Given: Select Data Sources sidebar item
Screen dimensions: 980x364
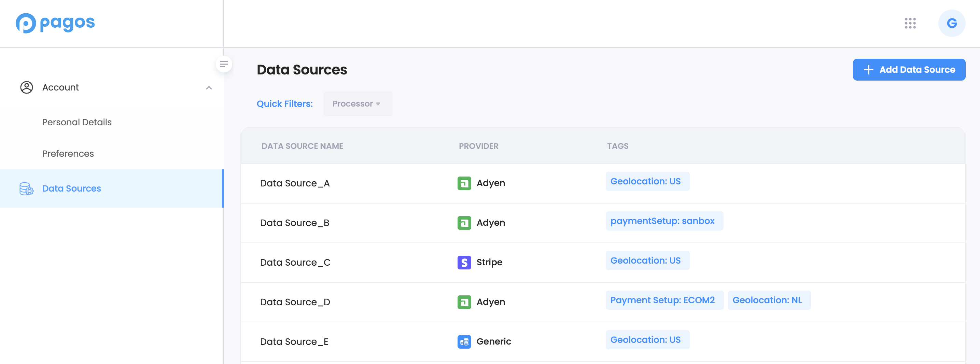Looking at the screenshot, I should (71, 188).
